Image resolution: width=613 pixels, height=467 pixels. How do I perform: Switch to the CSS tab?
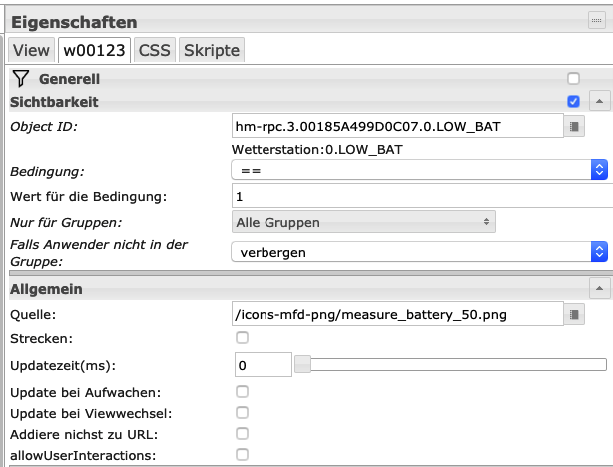pyautogui.click(x=155, y=50)
